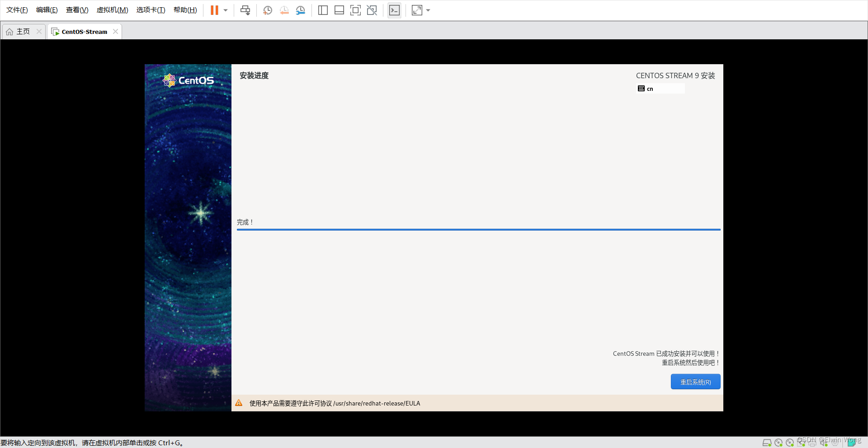This screenshot has width=868, height=448.
Task: Take a snapshot of this VM
Action: pos(268,10)
